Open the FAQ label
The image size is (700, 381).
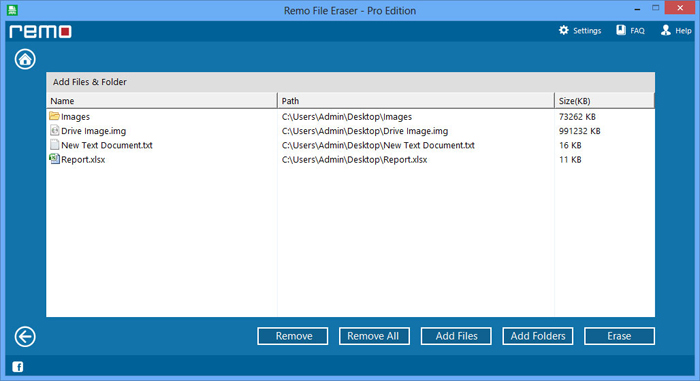pyautogui.click(x=638, y=31)
